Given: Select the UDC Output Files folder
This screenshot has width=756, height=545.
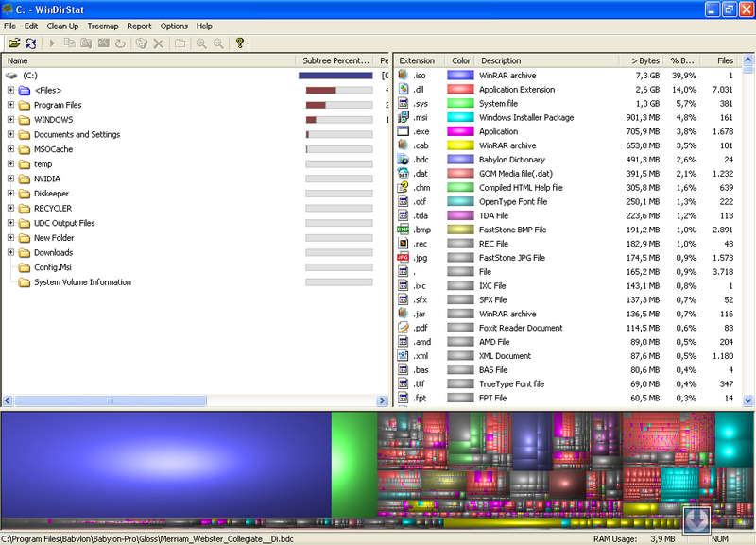Looking at the screenshot, I should [64, 223].
